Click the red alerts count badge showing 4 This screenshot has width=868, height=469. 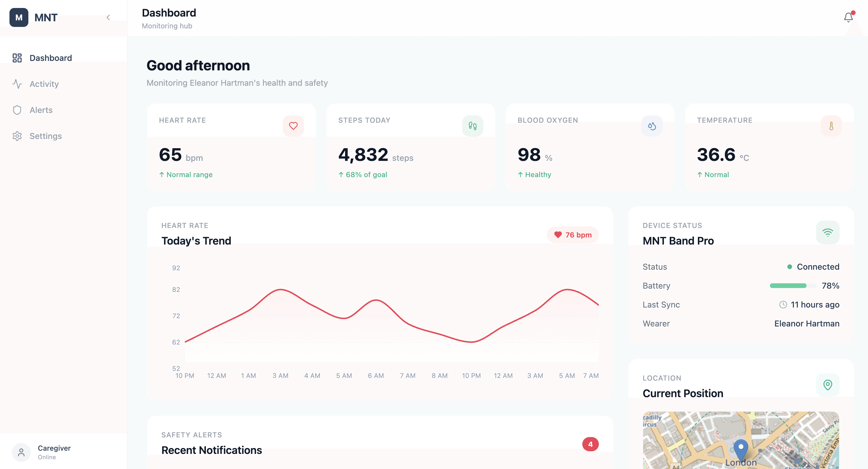pyautogui.click(x=590, y=444)
